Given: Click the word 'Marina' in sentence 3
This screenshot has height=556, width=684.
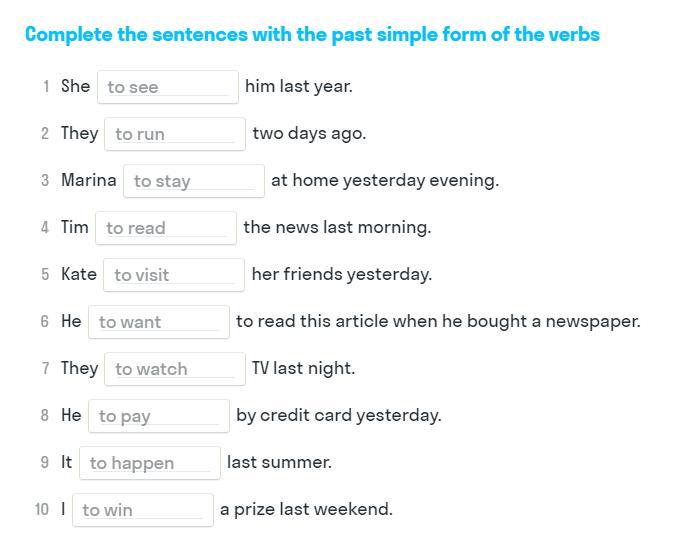Looking at the screenshot, I should [89, 181].
